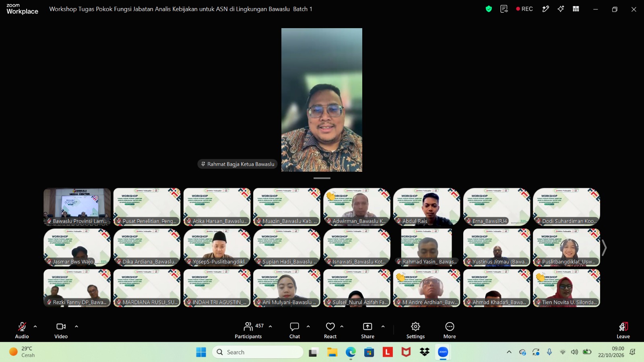
Task: Expand the React options caret
Action: click(342, 327)
